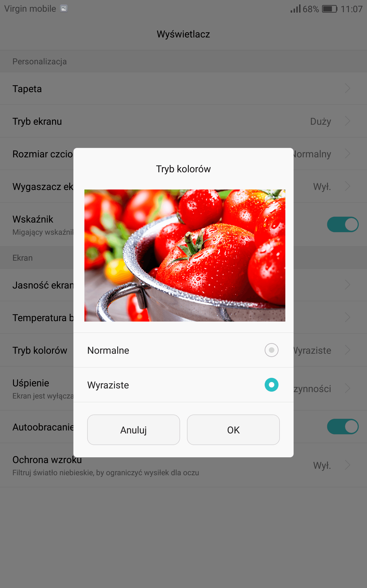This screenshot has width=367, height=588.
Task: Open the Tryb ekranu chevron arrow
Action: [x=348, y=121]
